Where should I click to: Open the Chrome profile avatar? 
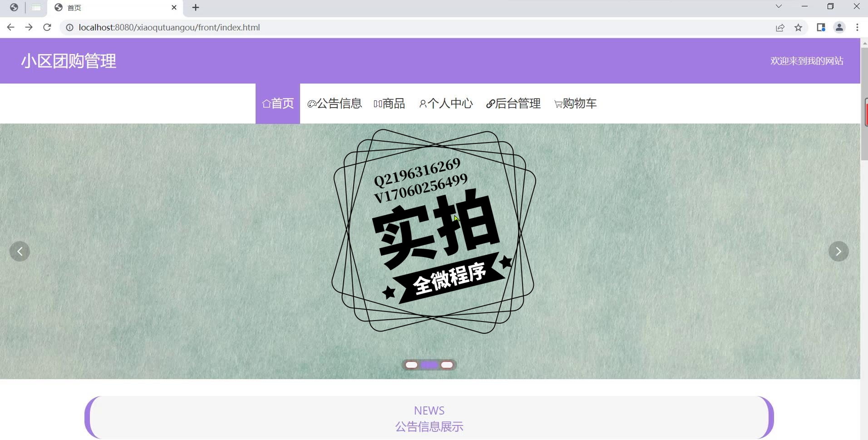coord(839,28)
